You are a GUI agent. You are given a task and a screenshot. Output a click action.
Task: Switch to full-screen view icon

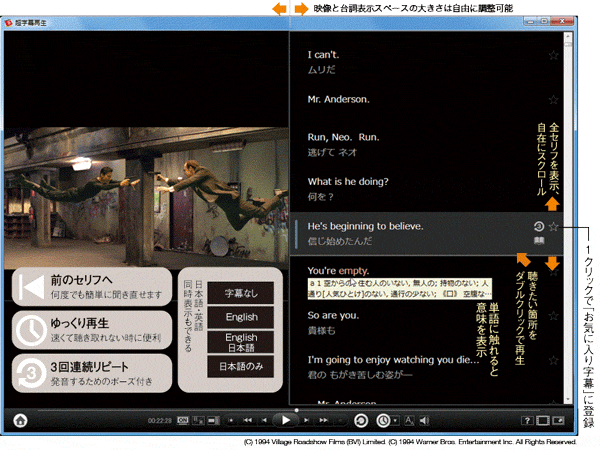coord(543,421)
